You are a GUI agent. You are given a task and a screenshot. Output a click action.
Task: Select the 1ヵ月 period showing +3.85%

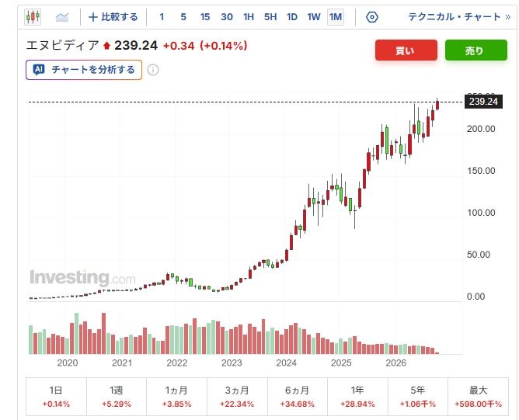click(176, 397)
